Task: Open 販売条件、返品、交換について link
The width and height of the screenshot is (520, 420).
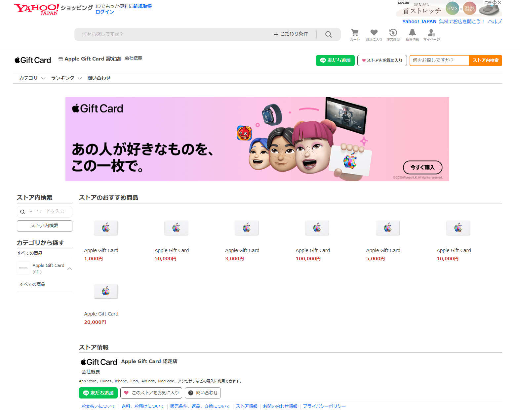Action: 200,406
